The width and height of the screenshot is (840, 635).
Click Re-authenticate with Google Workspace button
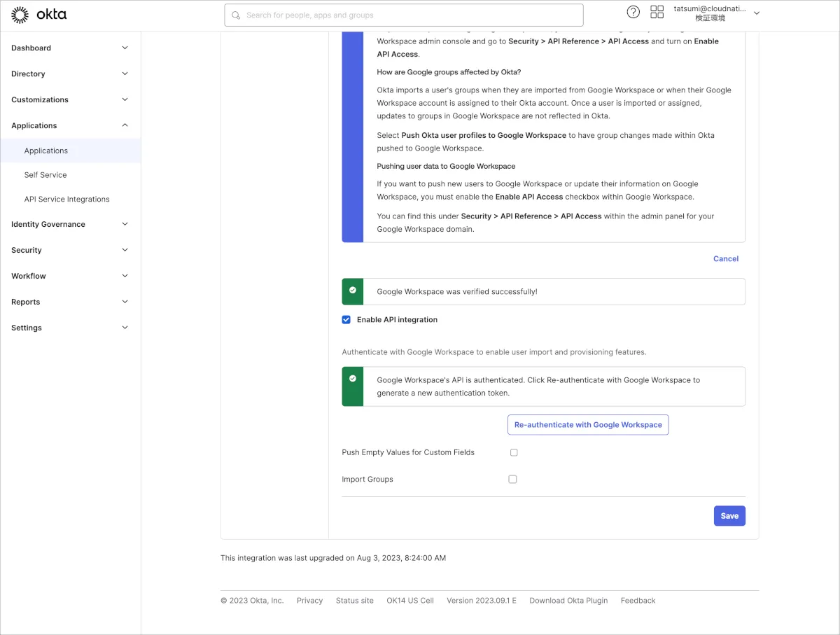click(588, 425)
